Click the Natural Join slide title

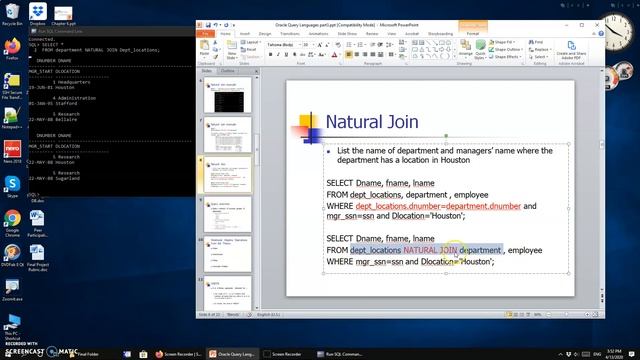coord(372,122)
